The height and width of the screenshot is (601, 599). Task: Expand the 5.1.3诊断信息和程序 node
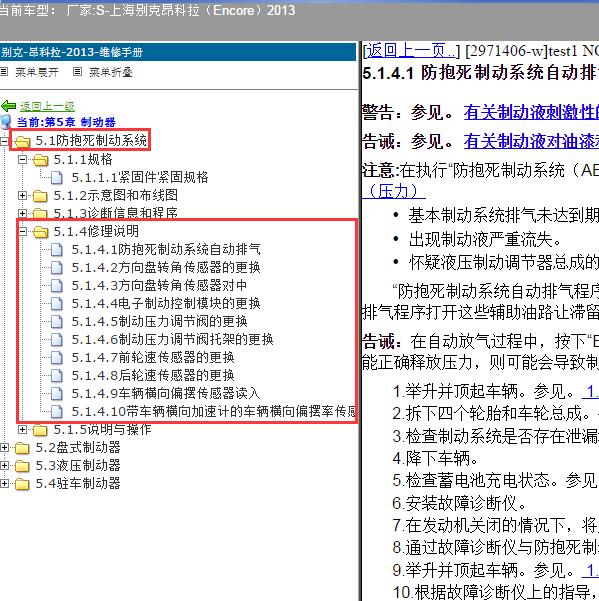(x=23, y=213)
